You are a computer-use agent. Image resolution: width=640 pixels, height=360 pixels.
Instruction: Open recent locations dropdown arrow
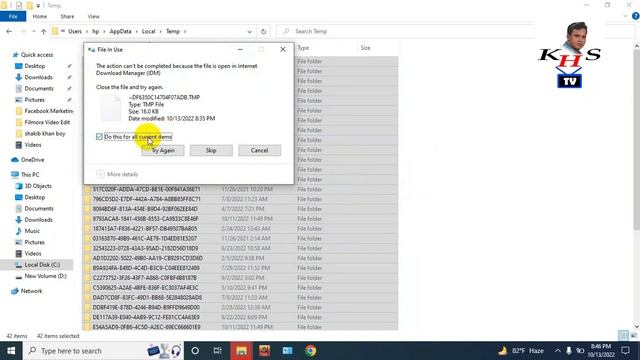[x=33, y=31]
